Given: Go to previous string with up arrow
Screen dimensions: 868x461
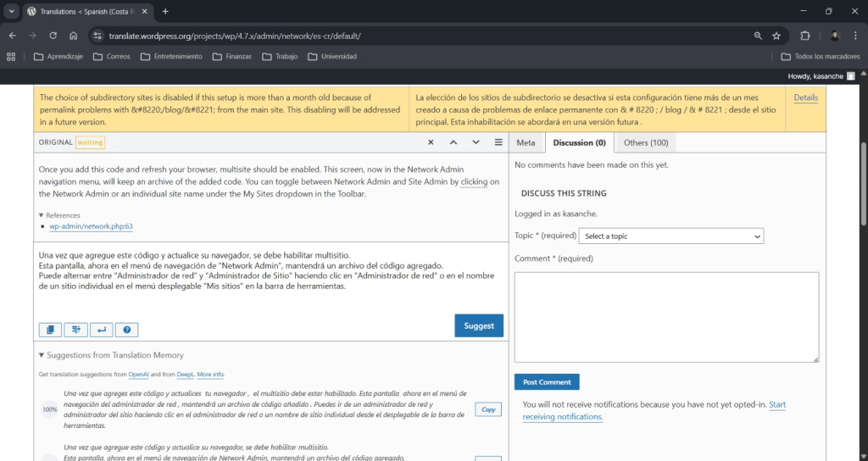Looking at the screenshot, I should (453, 142).
